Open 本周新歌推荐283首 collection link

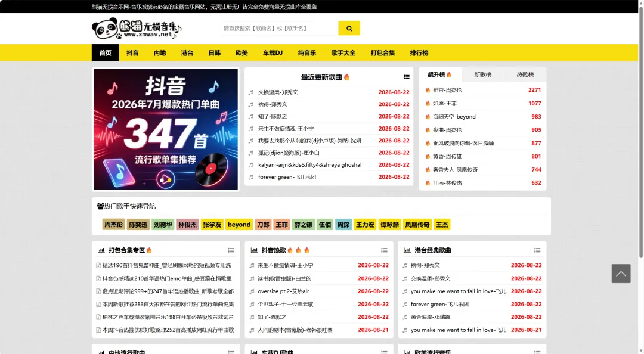pos(168,305)
